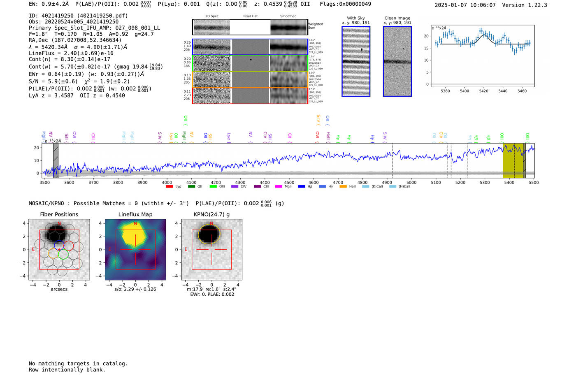
Task: Open the With Sky cutout image
Action: [x=356, y=61]
